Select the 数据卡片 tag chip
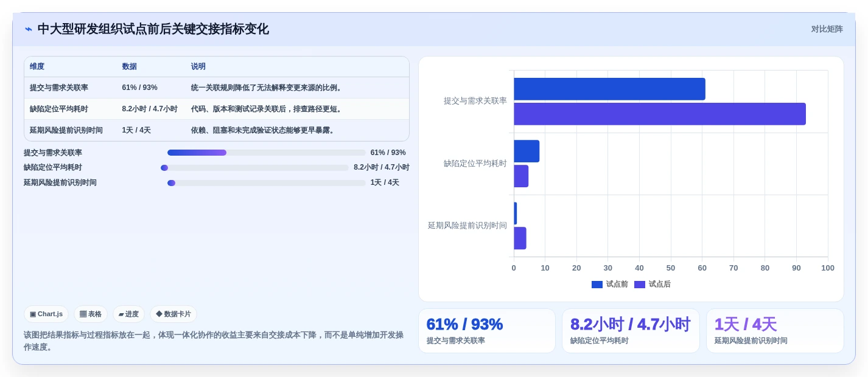Screen dimensions: 868x377 173,314
